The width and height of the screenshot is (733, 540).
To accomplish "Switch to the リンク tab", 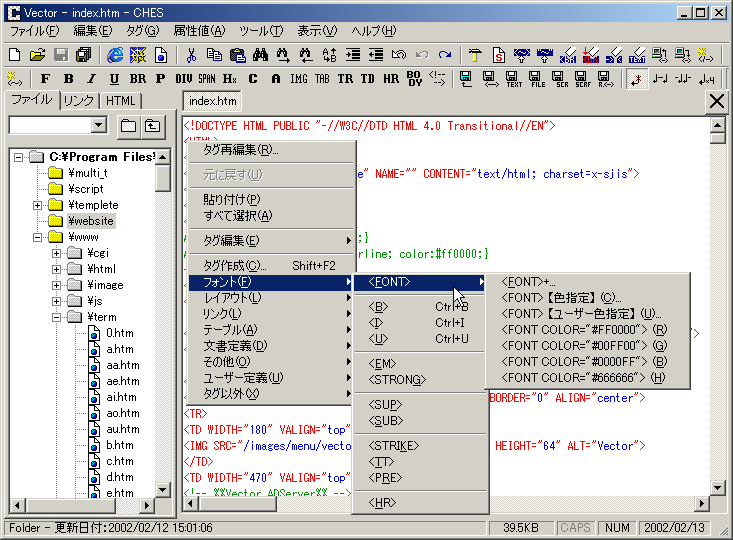I will click(x=79, y=101).
